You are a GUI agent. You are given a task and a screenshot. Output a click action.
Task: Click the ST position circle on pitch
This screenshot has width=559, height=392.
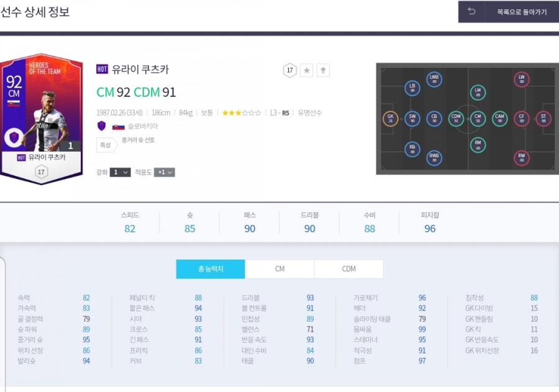click(543, 119)
